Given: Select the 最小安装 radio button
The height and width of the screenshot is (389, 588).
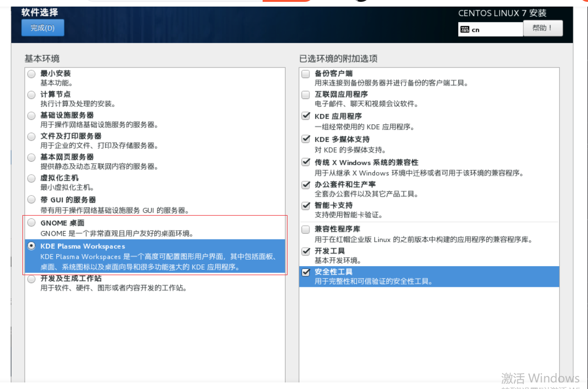Looking at the screenshot, I should tap(31, 74).
